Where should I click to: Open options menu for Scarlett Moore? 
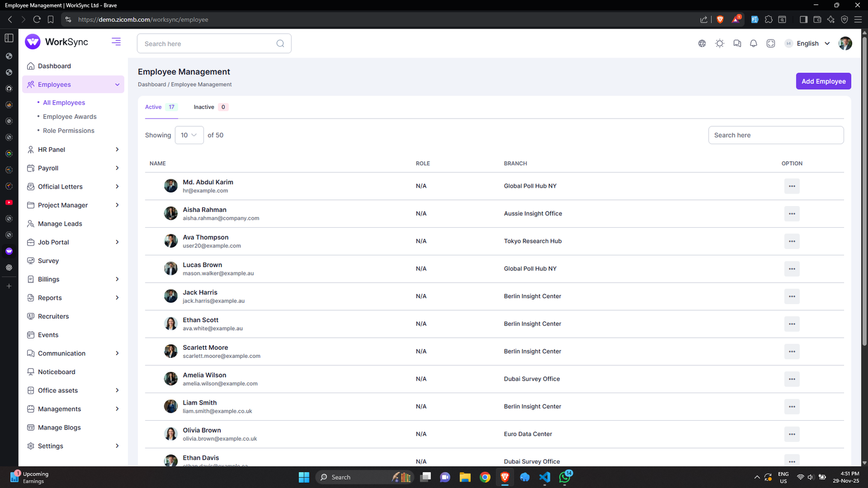[x=792, y=351]
